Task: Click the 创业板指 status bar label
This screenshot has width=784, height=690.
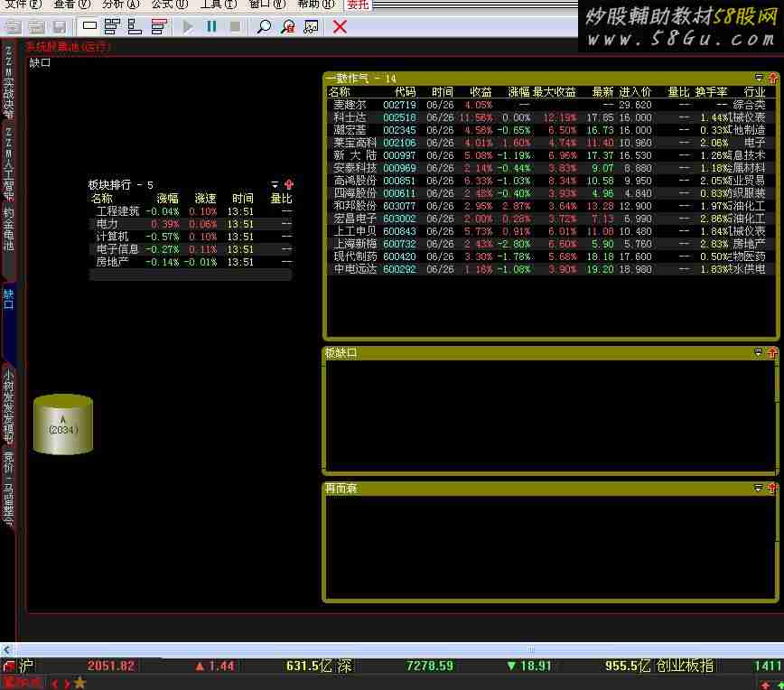Action: pyautogui.click(x=685, y=666)
